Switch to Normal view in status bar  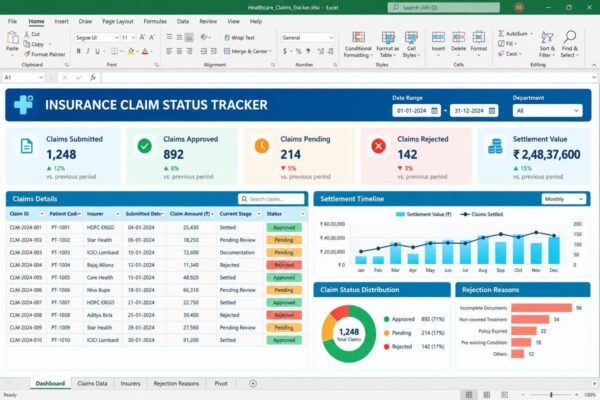[x=469, y=395]
